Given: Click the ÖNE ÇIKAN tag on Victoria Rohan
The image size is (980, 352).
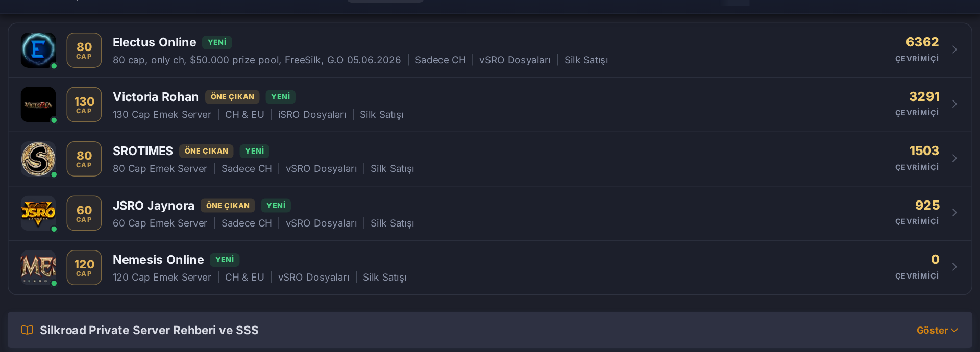Looking at the screenshot, I should 232,97.
